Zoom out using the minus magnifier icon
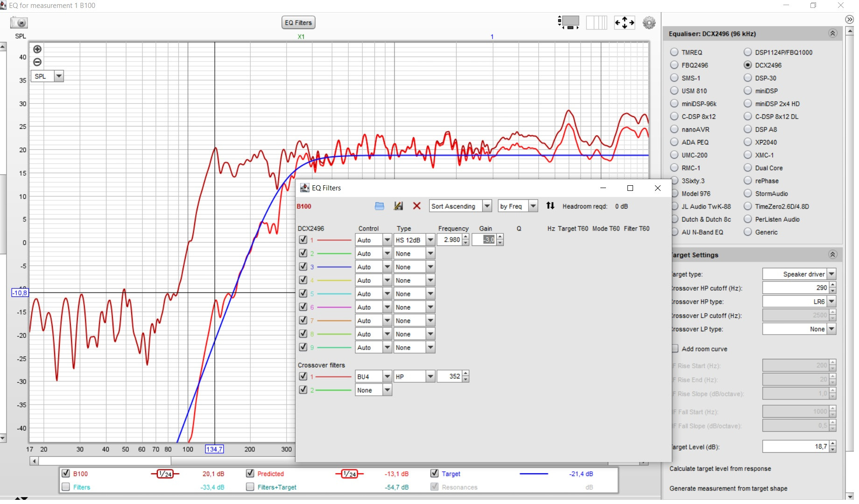Viewport: 859px width, 504px height. 37,62
